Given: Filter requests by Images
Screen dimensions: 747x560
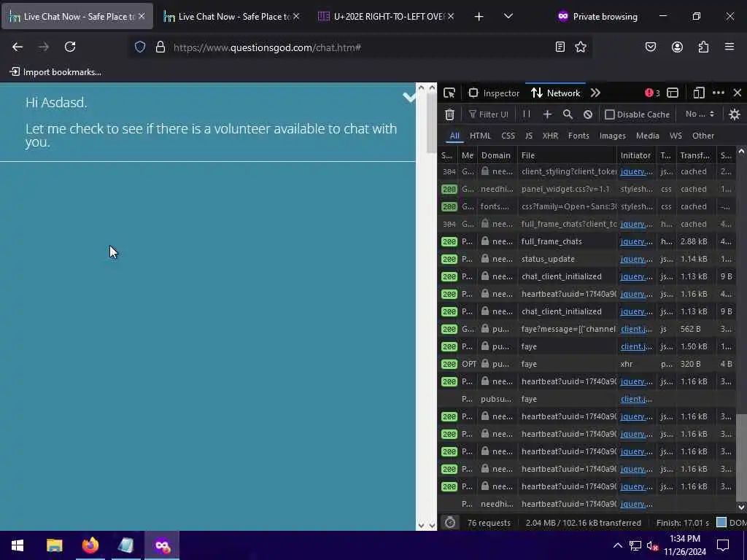Looking at the screenshot, I should 613,136.
